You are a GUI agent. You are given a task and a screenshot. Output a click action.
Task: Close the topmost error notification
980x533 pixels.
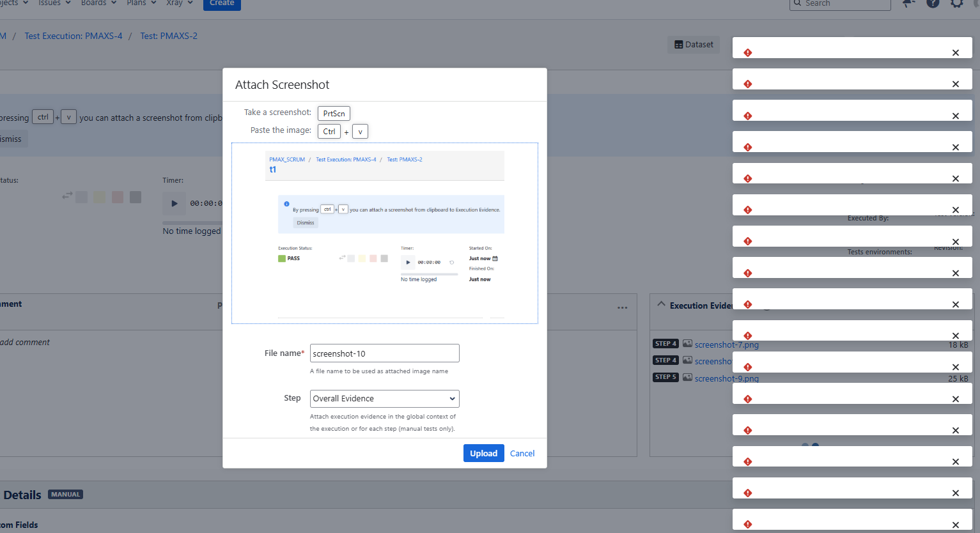(x=956, y=53)
